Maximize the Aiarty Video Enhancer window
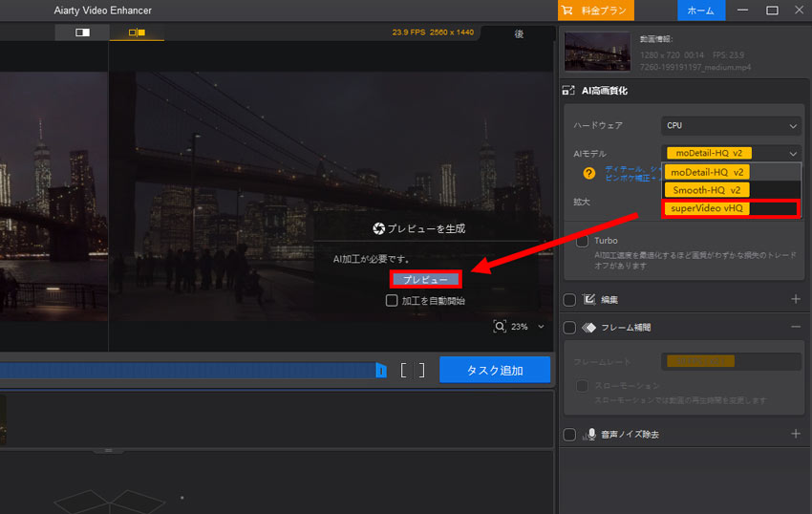The width and height of the screenshot is (812, 514). (772, 10)
